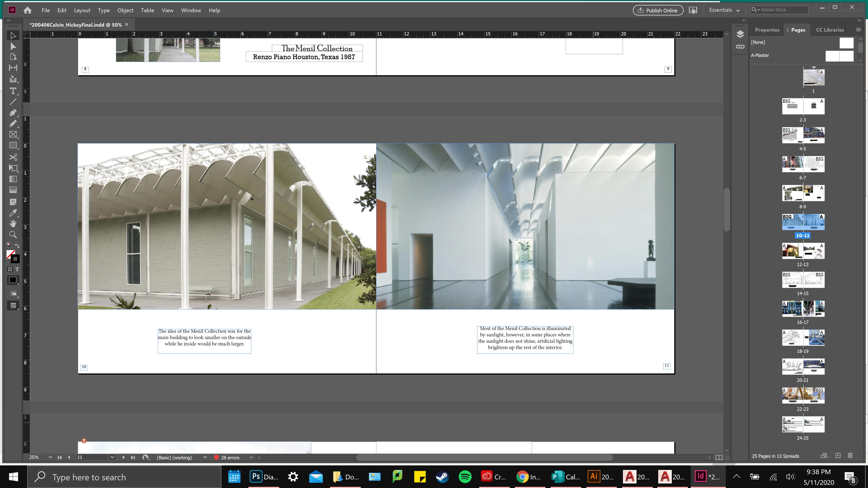Open the Links panel icon
The width and height of the screenshot is (868, 488).
click(740, 47)
